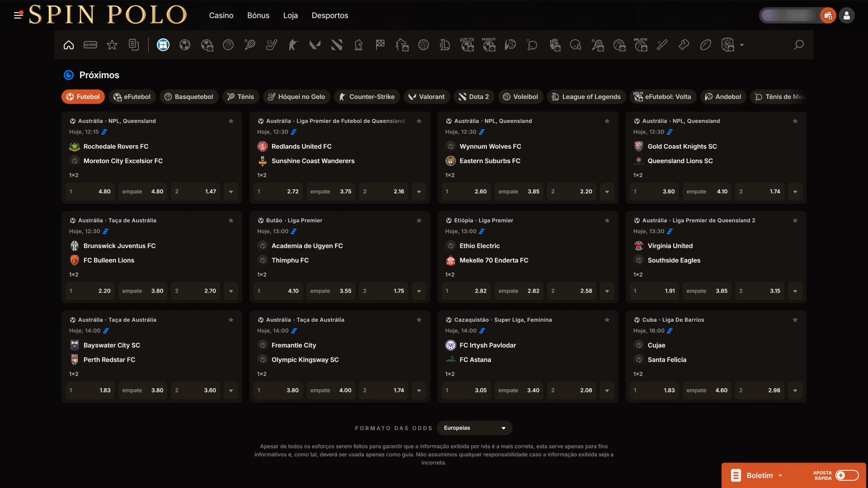Open the user profile avatar icon
The height and width of the screenshot is (488, 868).
tap(847, 15)
